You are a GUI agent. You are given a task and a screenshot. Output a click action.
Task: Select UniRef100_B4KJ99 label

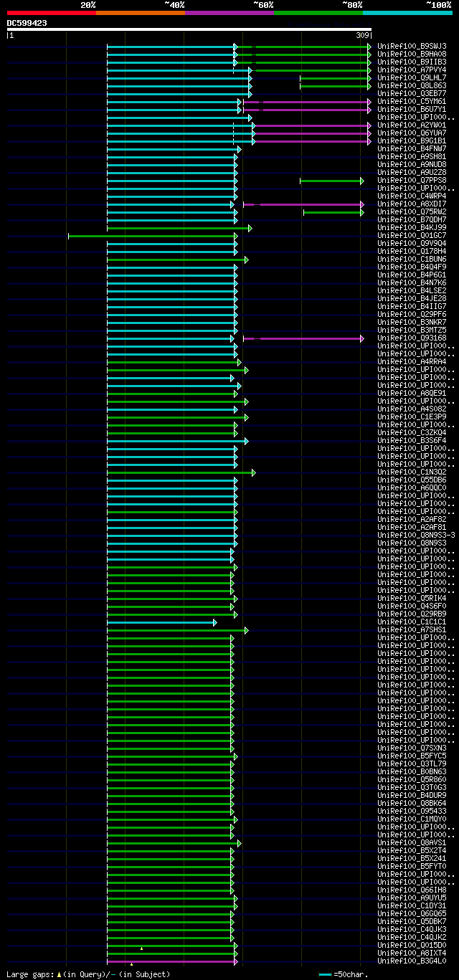pyautogui.click(x=412, y=227)
